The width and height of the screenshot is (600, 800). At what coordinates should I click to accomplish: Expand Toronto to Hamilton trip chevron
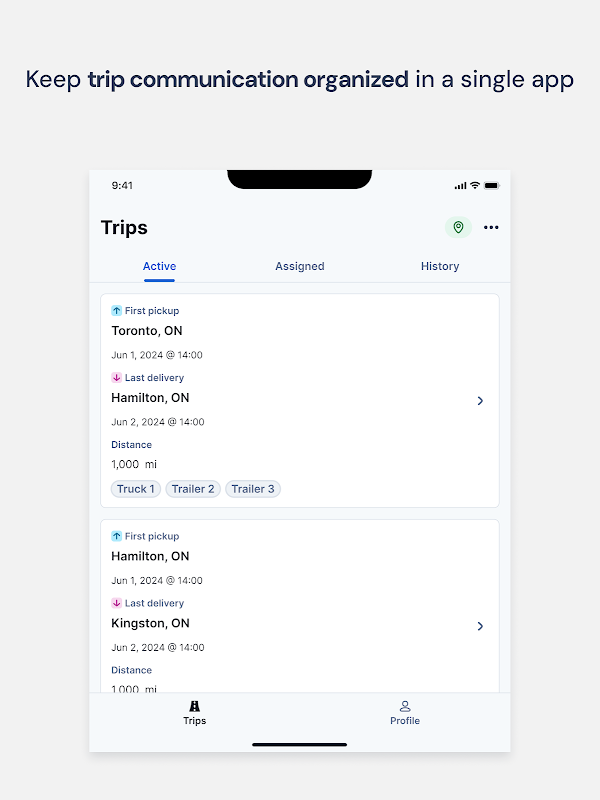(x=480, y=400)
